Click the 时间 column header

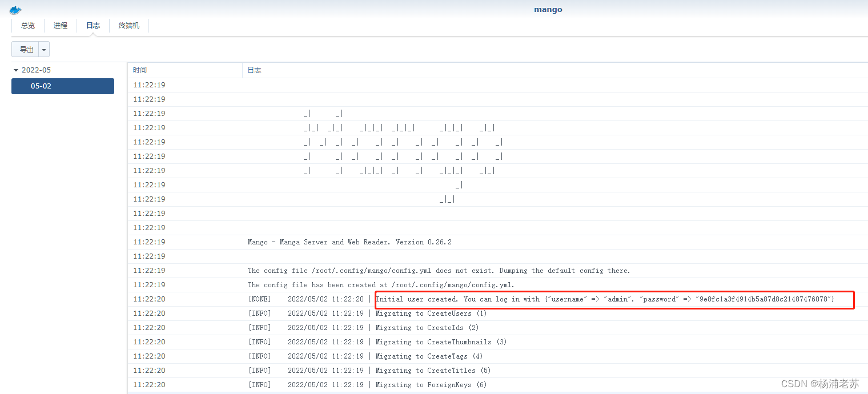tap(185, 70)
